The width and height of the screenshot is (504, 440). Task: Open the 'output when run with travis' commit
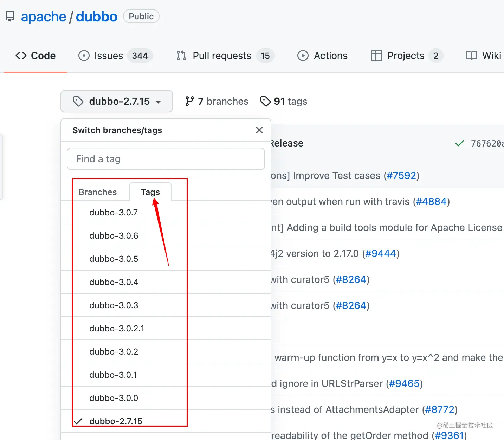[x=340, y=201]
